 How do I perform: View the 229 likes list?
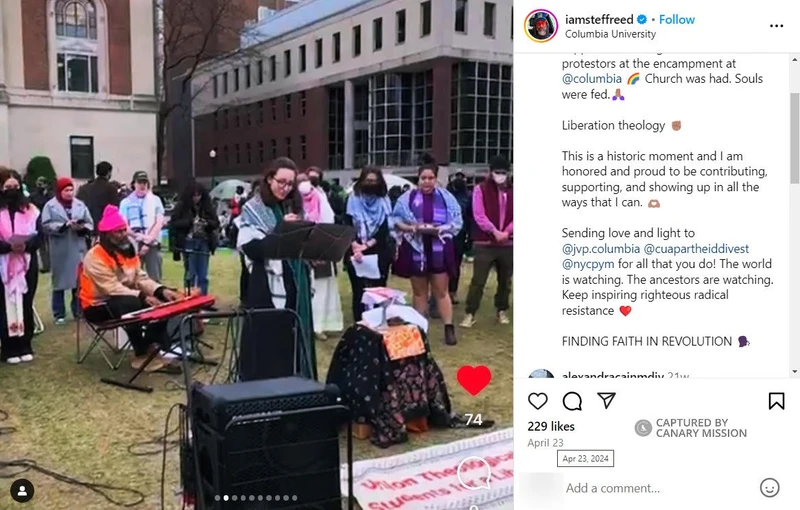(551, 426)
